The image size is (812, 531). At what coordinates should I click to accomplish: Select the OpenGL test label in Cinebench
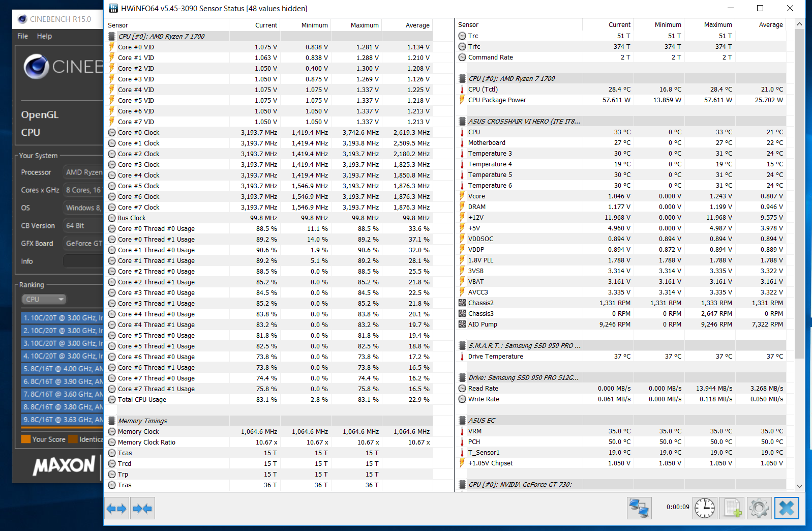pyautogui.click(x=40, y=114)
